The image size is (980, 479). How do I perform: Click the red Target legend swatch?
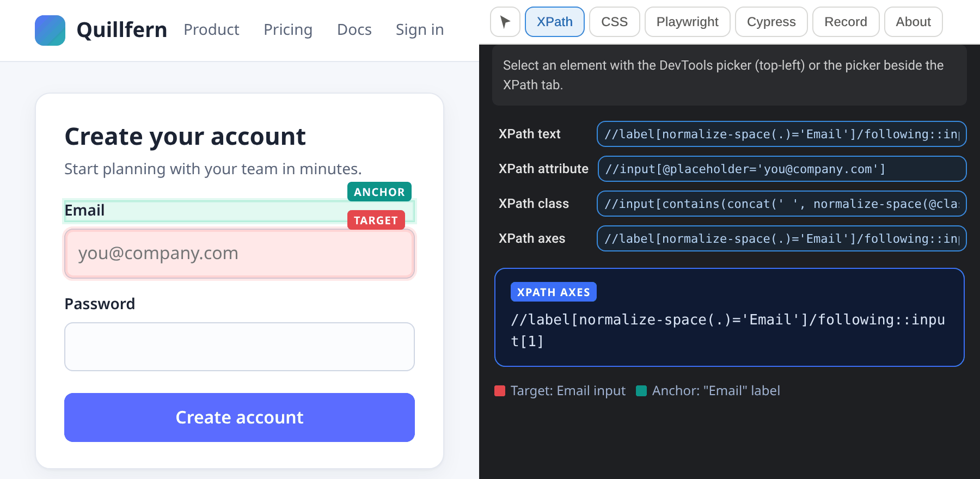(500, 391)
